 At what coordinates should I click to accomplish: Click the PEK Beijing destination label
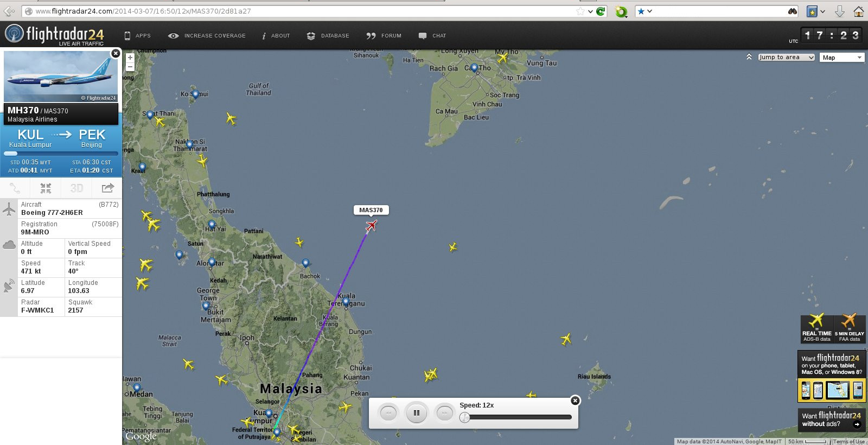(92, 138)
